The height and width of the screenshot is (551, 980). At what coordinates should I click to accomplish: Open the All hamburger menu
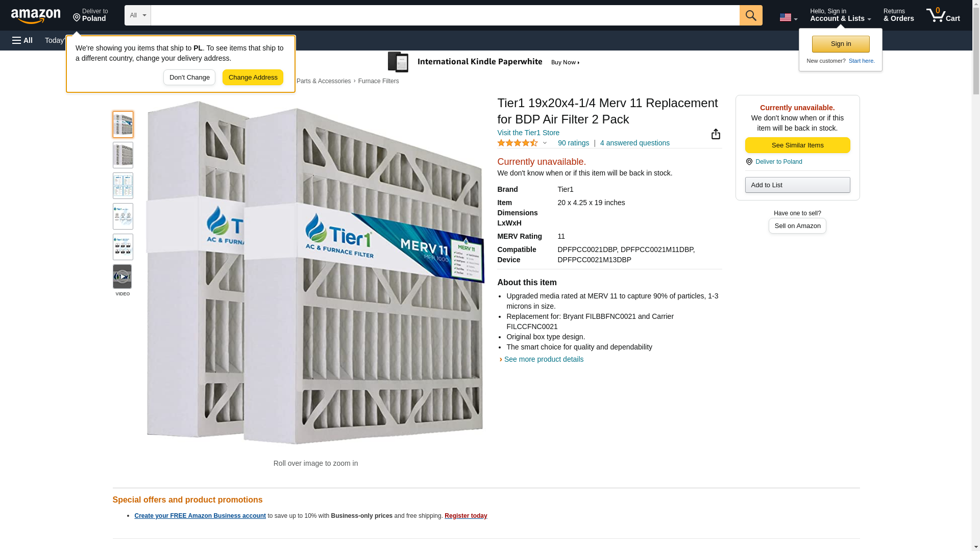(22, 40)
